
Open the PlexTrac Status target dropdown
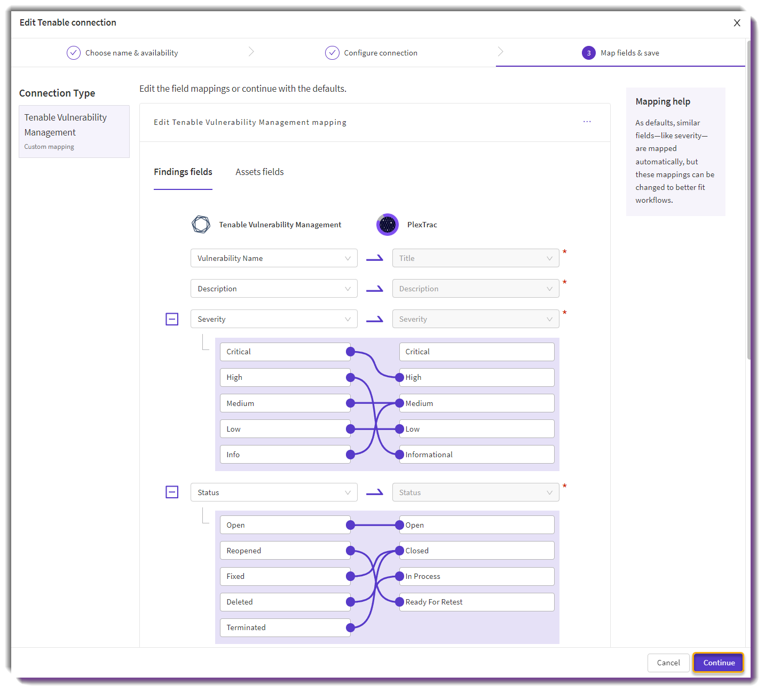point(476,492)
